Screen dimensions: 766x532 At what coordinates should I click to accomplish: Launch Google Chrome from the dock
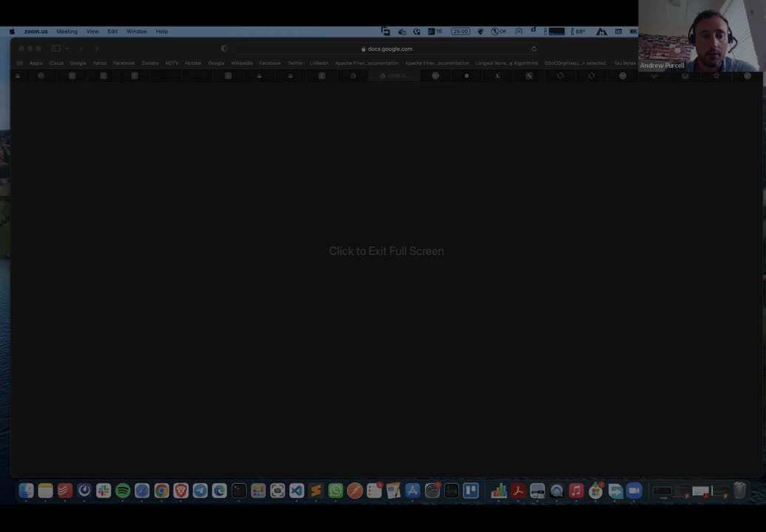point(161,491)
